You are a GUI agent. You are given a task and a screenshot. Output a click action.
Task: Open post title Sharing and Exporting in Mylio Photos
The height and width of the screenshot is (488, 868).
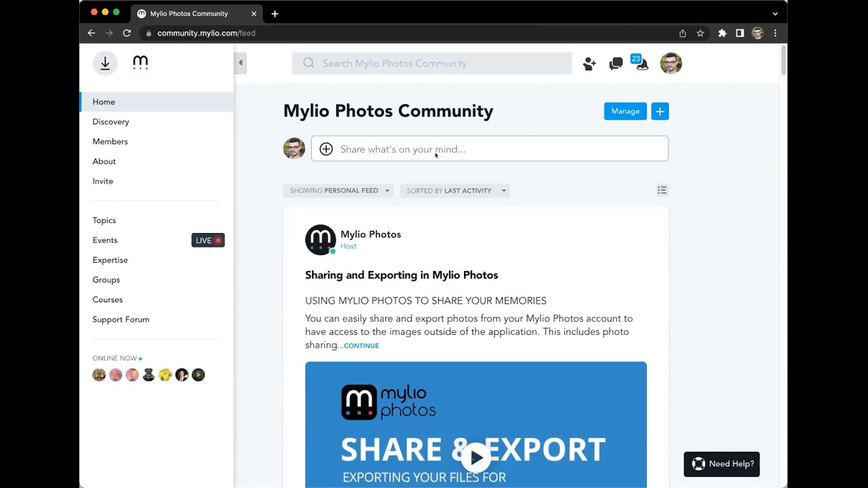[401, 275]
